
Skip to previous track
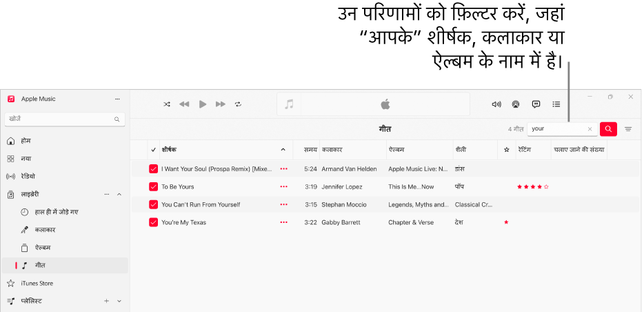tap(184, 104)
